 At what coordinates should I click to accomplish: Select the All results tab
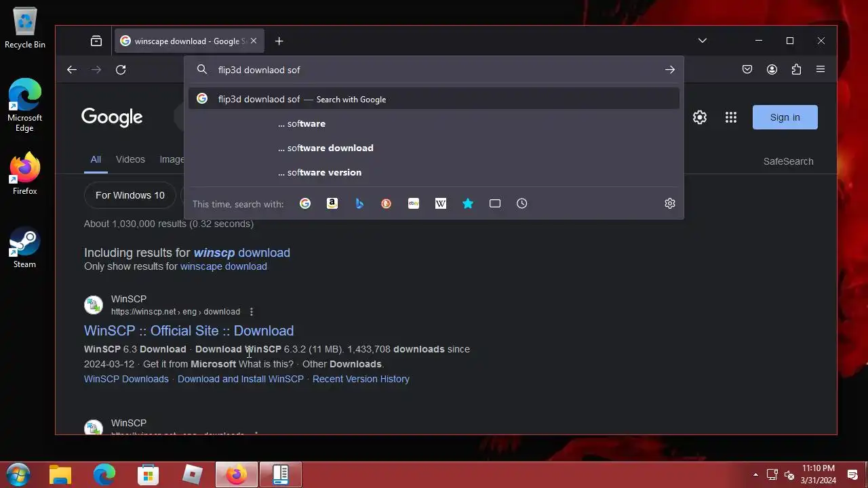(96, 159)
